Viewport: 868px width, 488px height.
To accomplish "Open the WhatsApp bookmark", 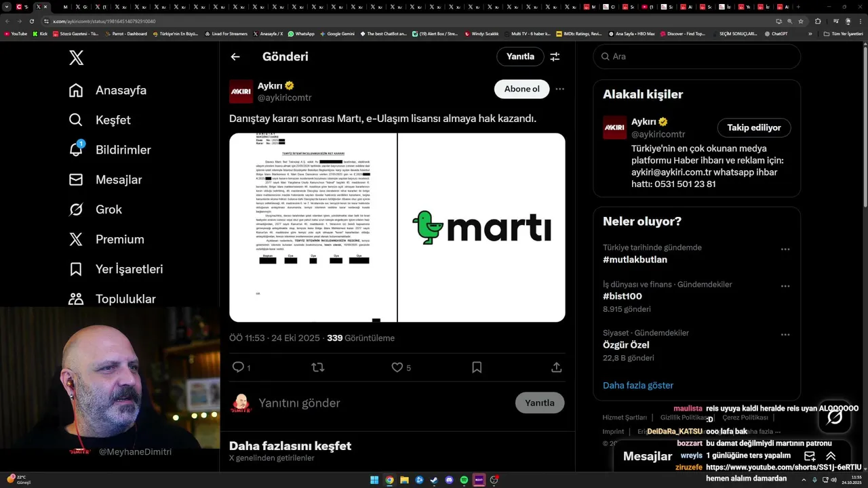I will pos(301,33).
